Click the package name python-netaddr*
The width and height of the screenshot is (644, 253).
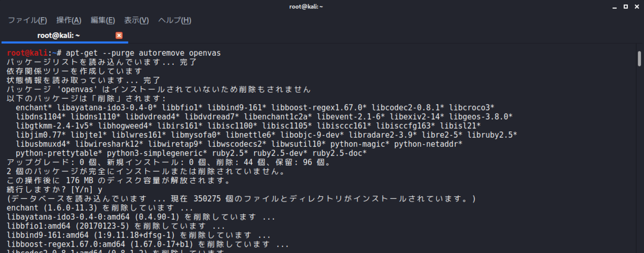(x=428, y=144)
